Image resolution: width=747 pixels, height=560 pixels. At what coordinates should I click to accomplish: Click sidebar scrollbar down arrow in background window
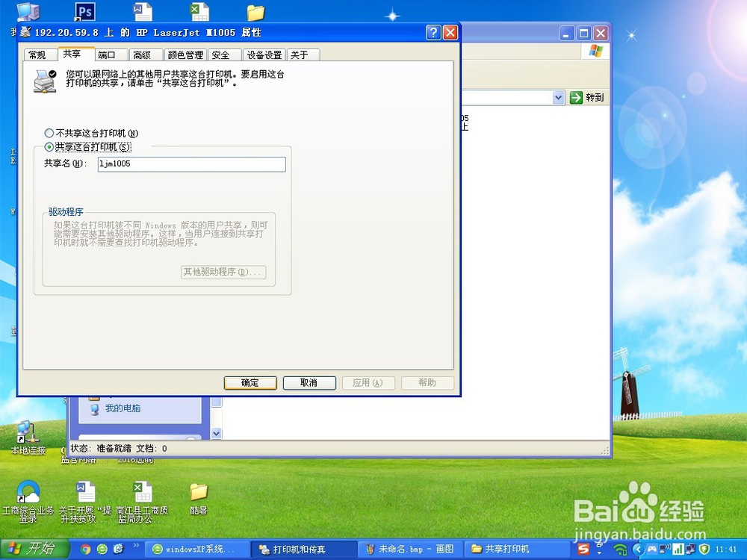point(217,433)
